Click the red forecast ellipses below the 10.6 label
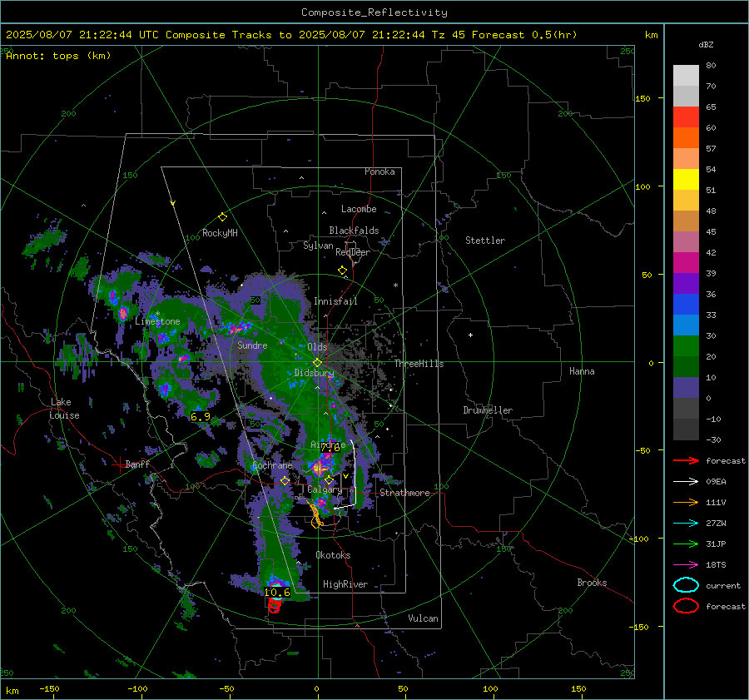Screen dimensions: 749x700 click(x=274, y=606)
